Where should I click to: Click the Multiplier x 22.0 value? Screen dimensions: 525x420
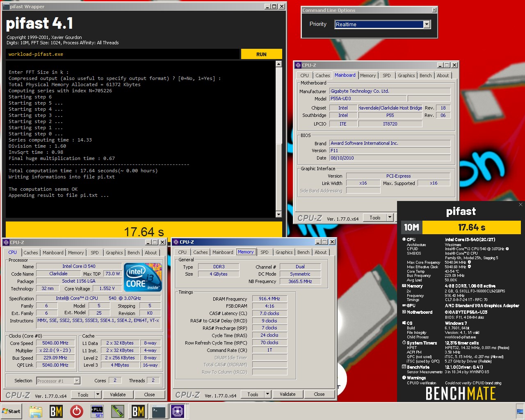(x=55, y=351)
